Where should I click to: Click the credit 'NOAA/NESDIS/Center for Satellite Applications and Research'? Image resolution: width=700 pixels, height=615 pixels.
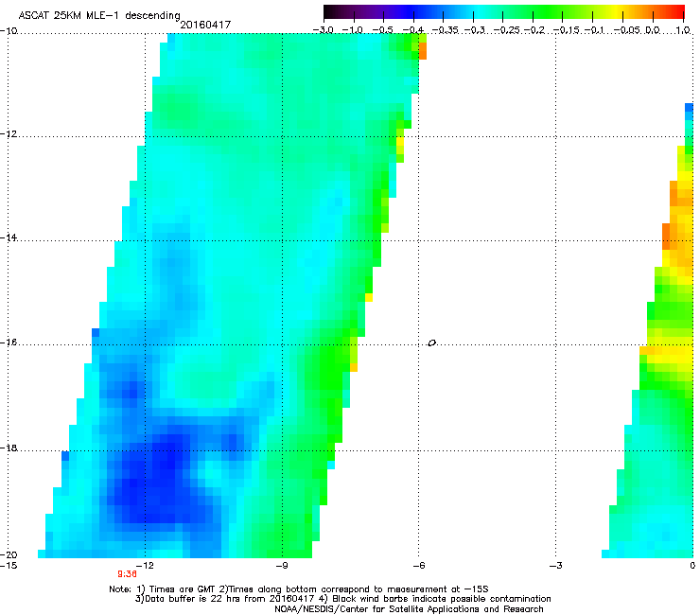point(409,609)
